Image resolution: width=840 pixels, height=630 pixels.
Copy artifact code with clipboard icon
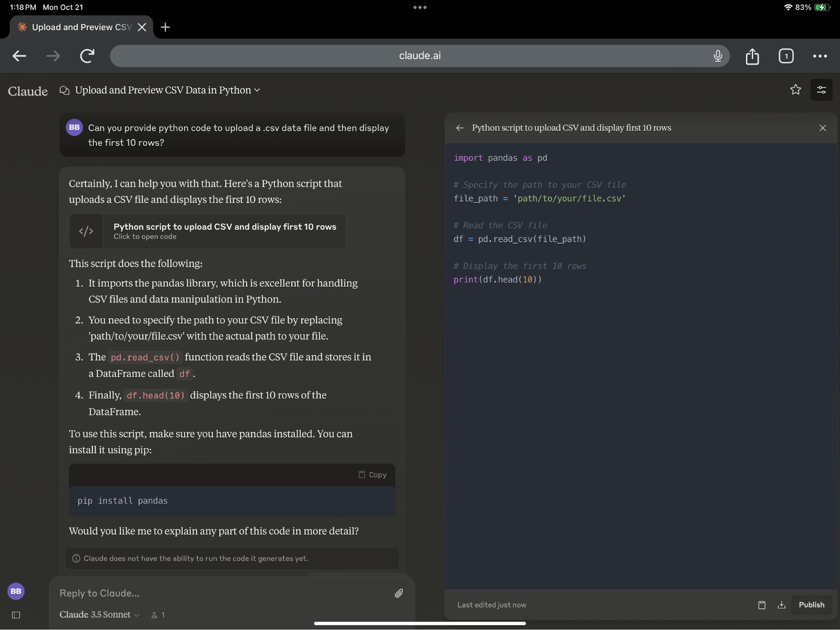(761, 605)
